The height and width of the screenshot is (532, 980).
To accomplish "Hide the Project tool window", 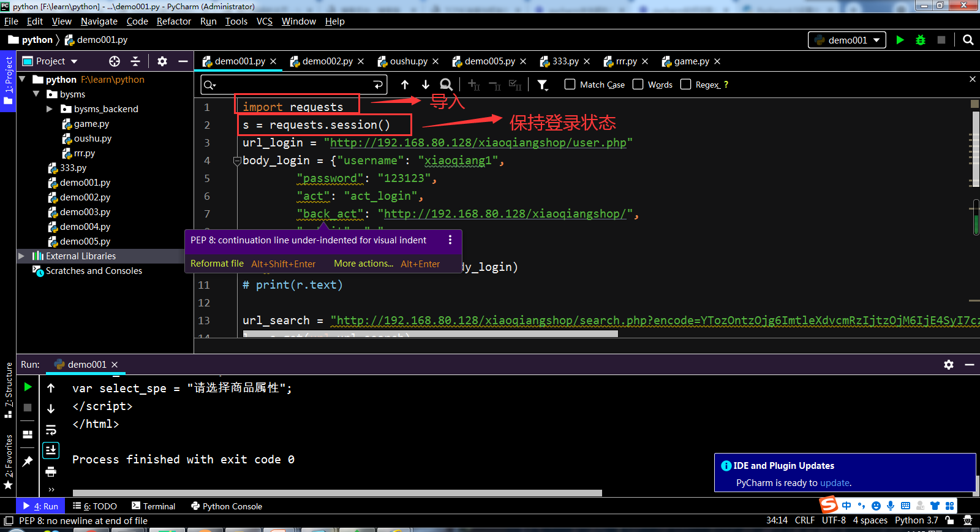I will tap(183, 61).
